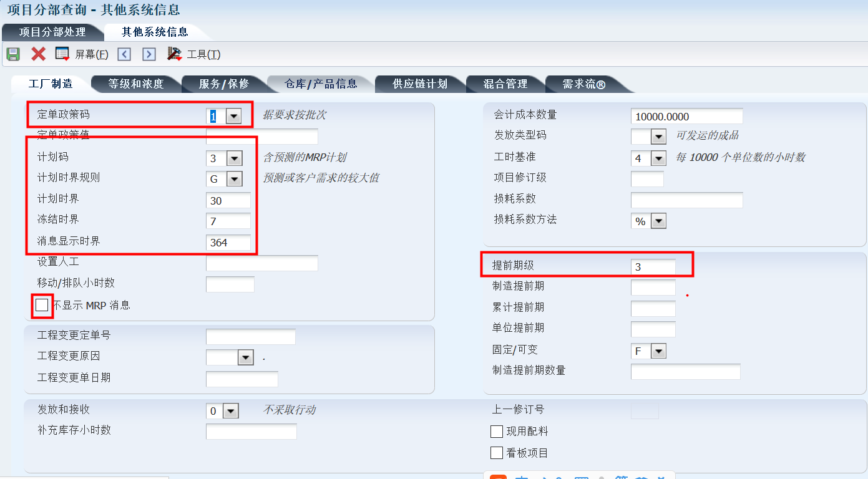This screenshot has width=868, height=479.
Task: Enable the 不显示 MRP 消息 checkbox
Action: click(42, 305)
